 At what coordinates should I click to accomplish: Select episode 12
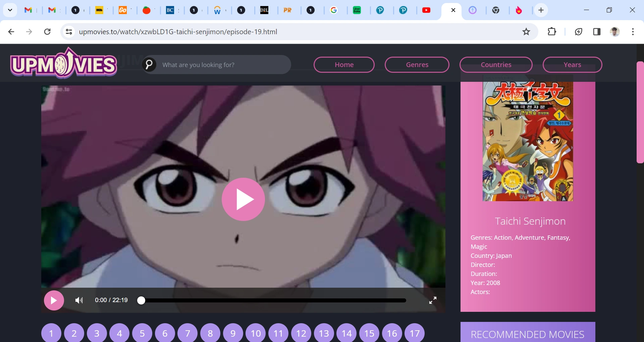pyautogui.click(x=301, y=333)
